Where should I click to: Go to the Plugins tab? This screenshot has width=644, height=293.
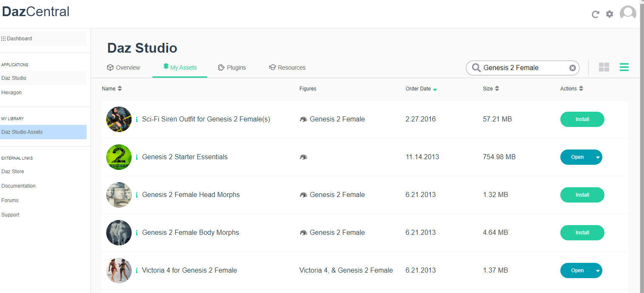click(x=232, y=68)
